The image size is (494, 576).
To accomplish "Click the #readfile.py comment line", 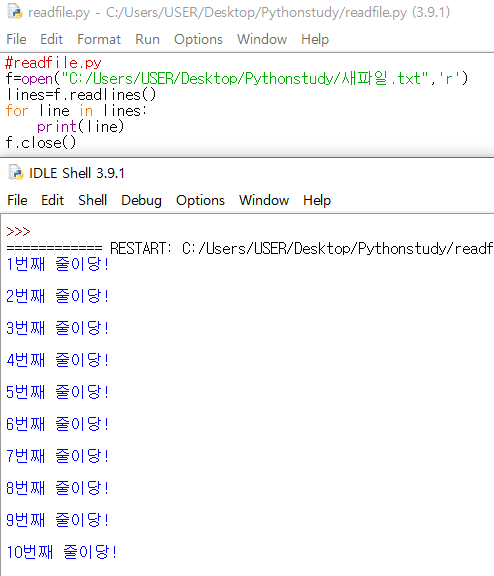I will [x=53, y=63].
